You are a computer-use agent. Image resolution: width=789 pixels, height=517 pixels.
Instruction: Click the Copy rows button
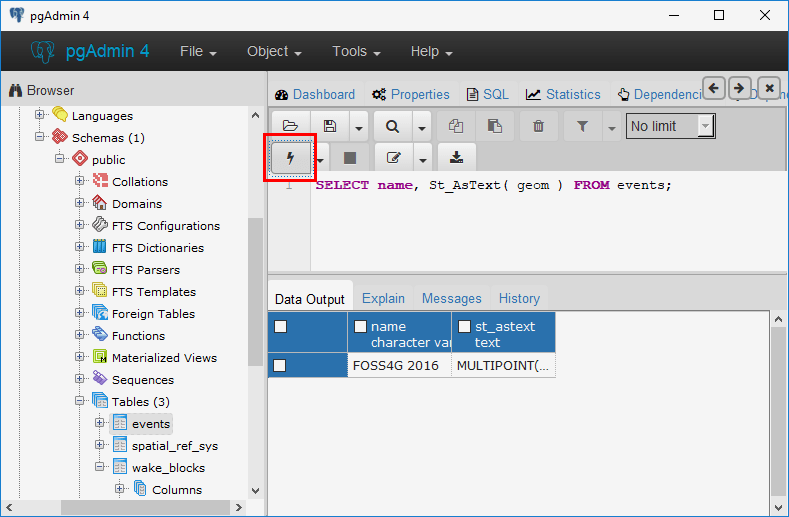(456, 126)
